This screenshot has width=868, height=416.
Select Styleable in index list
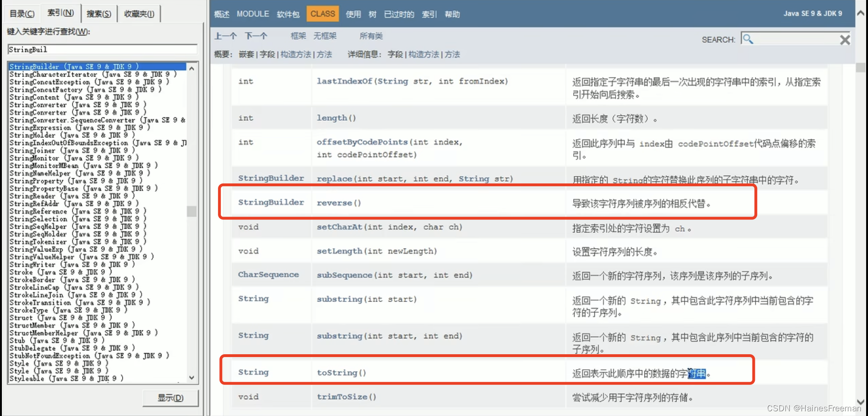coord(66,378)
